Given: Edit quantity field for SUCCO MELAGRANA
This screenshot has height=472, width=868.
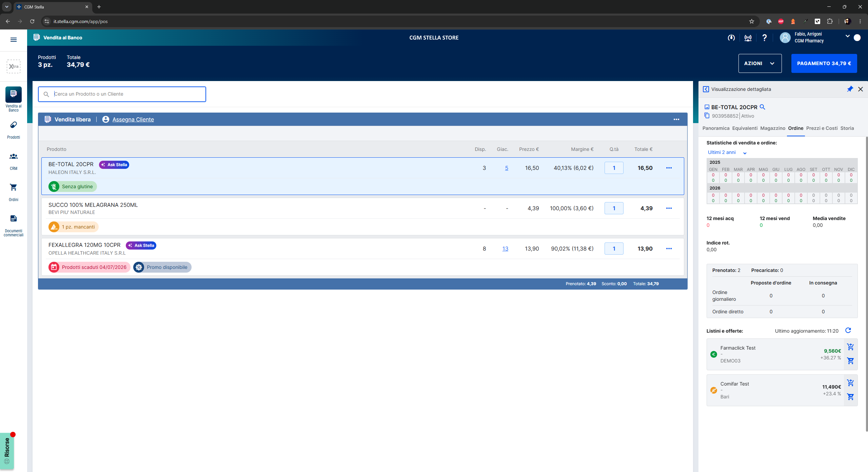Looking at the screenshot, I should coord(614,208).
